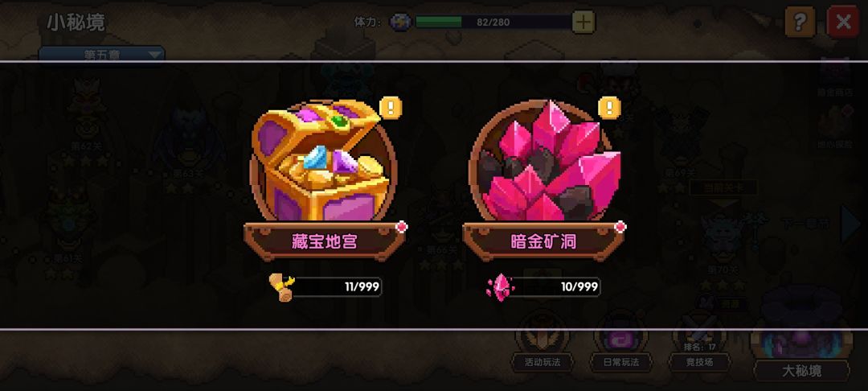
Task: Expand the 第五章 chapter dropdown
Action: coord(102,54)
